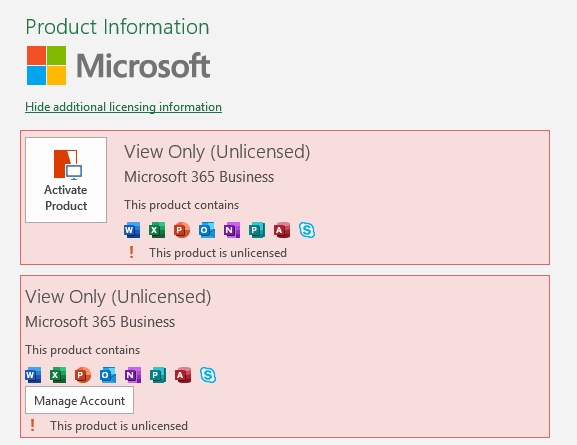Click the Excel icon in the first product panel
Screen dimensions: 577x445
157,230
